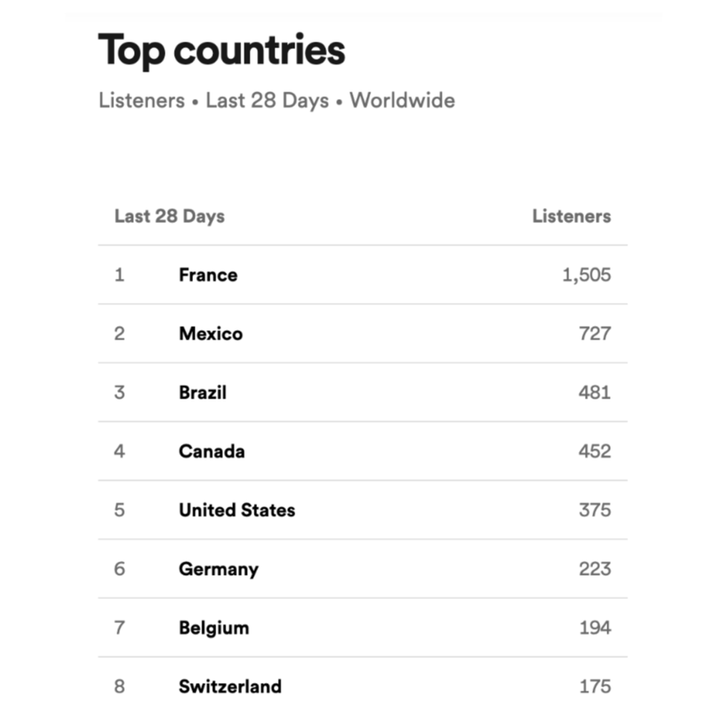Click the Last 28 Days column header
Viewport: 728px width, 728px height.
(x=170, y=216)
